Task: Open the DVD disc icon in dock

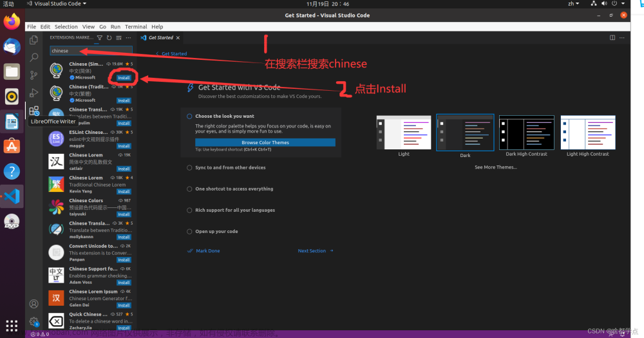Action: coord(12,221)
